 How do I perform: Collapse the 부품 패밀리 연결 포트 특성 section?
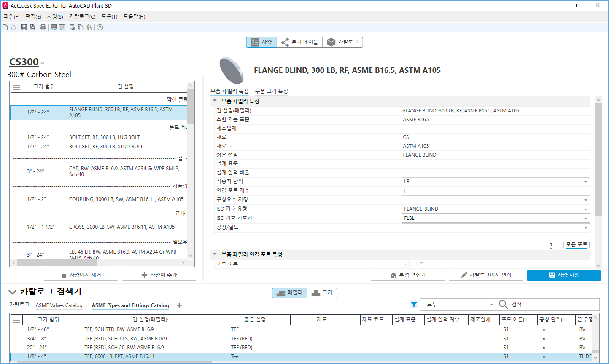click(215, 254)
